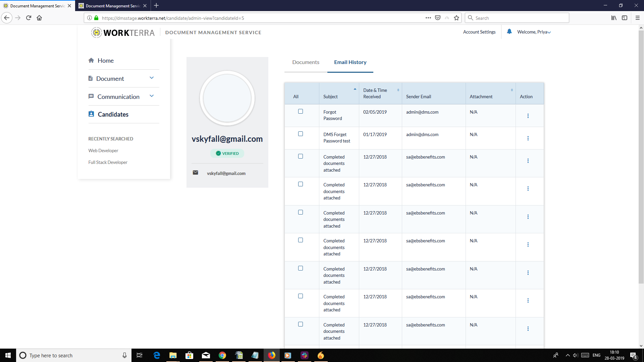
Task: Expand the Document menu chevron
Action: tap(152, 78)
